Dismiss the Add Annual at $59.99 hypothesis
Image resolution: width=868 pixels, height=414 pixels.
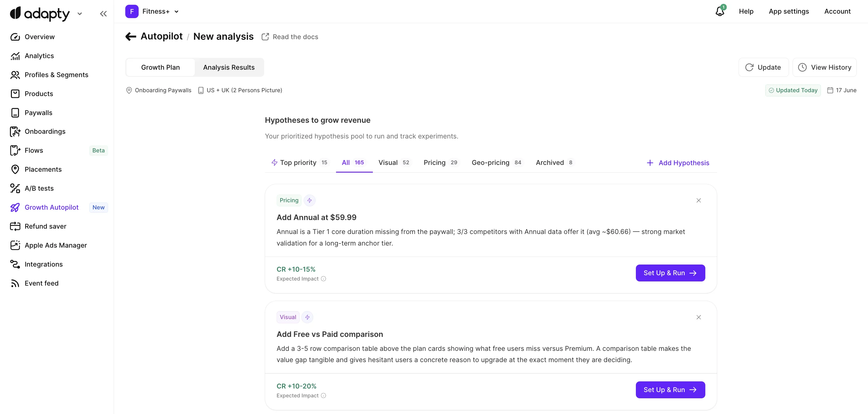pyautogui.click(x=698, y=200)
